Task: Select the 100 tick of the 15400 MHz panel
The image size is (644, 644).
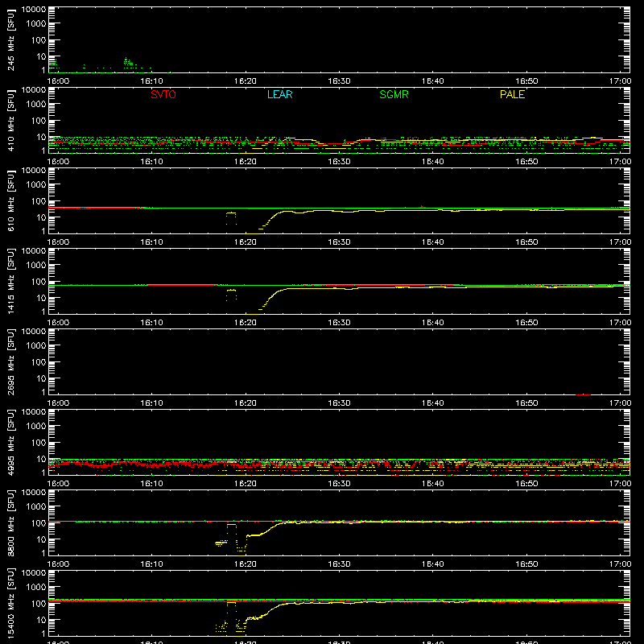Action: pos(39,603)
